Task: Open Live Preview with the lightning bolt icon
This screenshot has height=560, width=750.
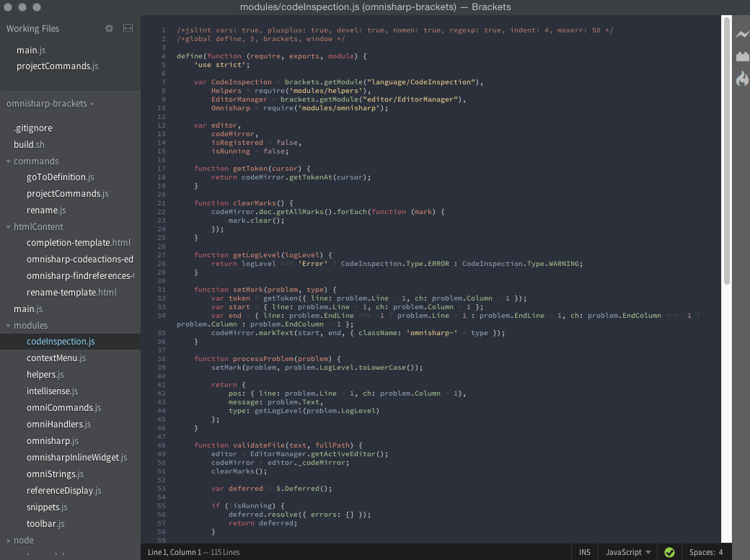Action: click(742, 34)
